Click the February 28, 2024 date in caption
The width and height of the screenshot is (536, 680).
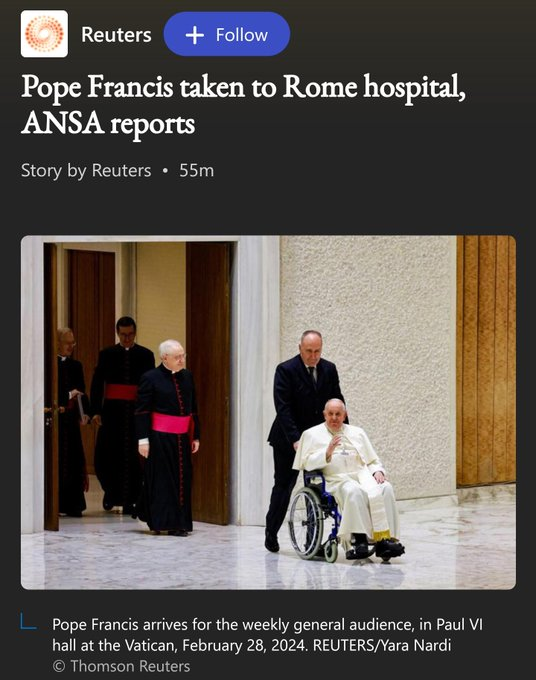click(245, 645)
